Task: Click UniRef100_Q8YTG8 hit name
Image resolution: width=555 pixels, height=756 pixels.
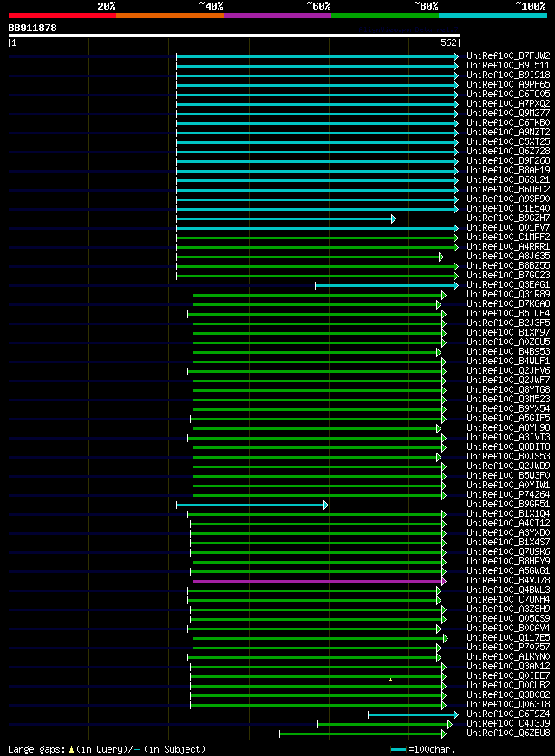Action: click(508, 389)
